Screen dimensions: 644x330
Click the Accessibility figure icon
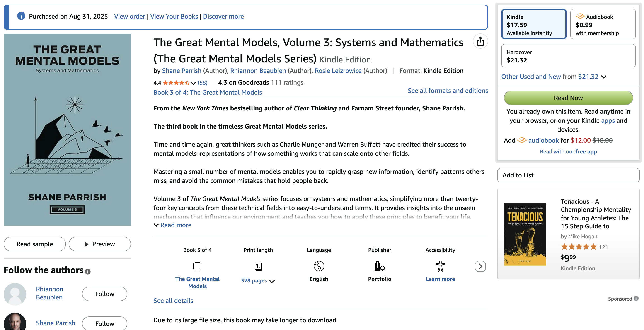(440, 266)
